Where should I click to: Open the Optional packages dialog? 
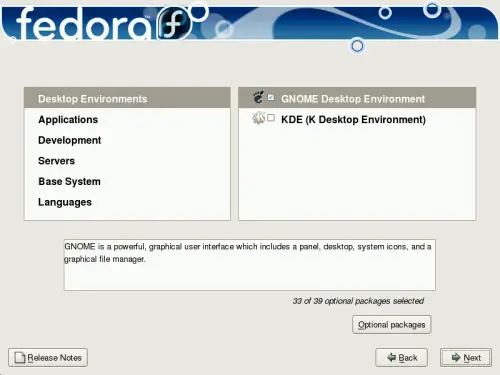[x=392, y=324]
